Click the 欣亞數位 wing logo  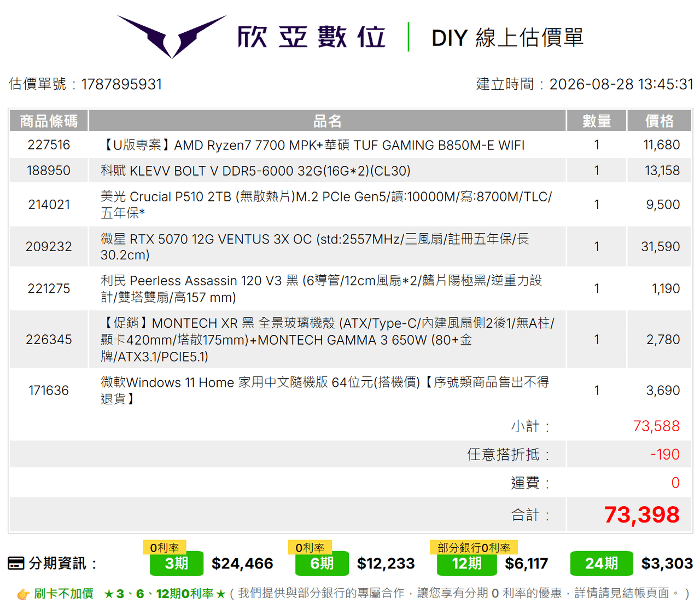(172, 36)
